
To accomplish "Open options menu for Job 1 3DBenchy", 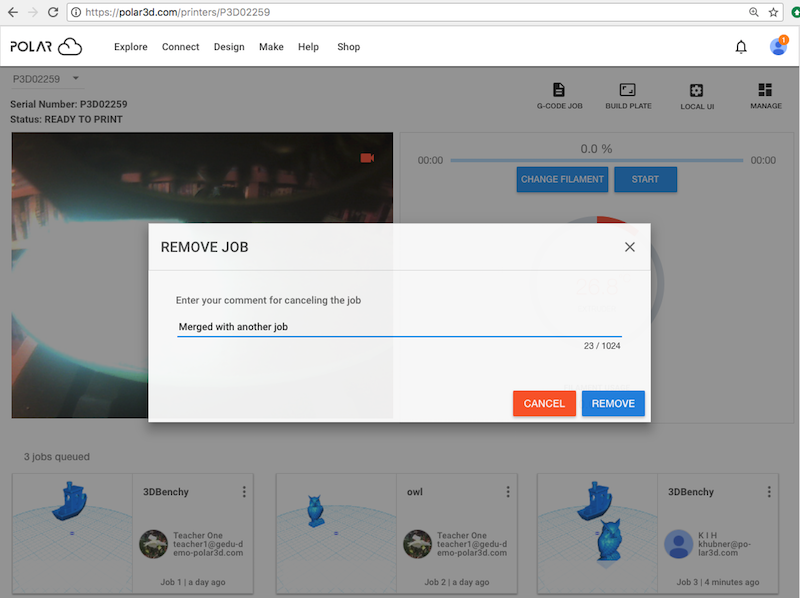I will 244,491.
